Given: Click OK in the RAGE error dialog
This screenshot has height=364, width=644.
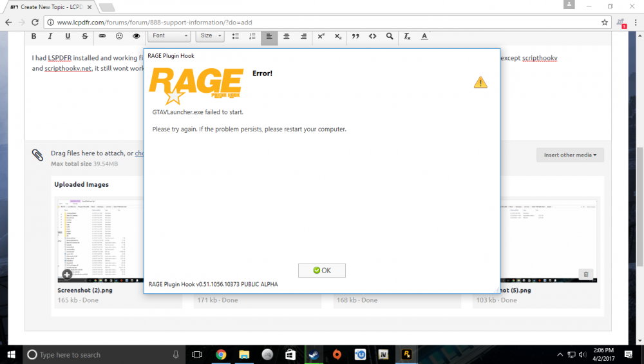Looking at the screenshot, I should 321,271.
